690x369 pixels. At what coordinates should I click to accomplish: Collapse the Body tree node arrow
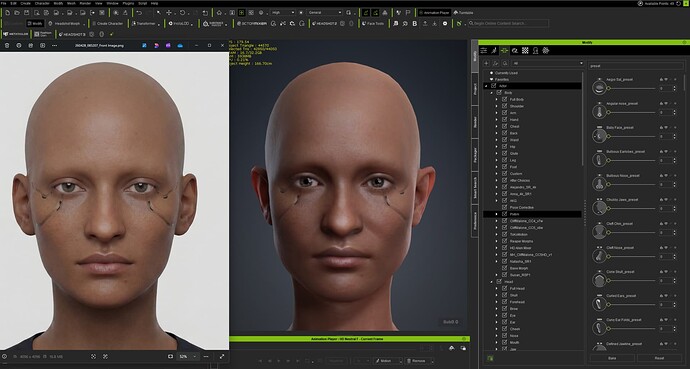coord(492,93)
